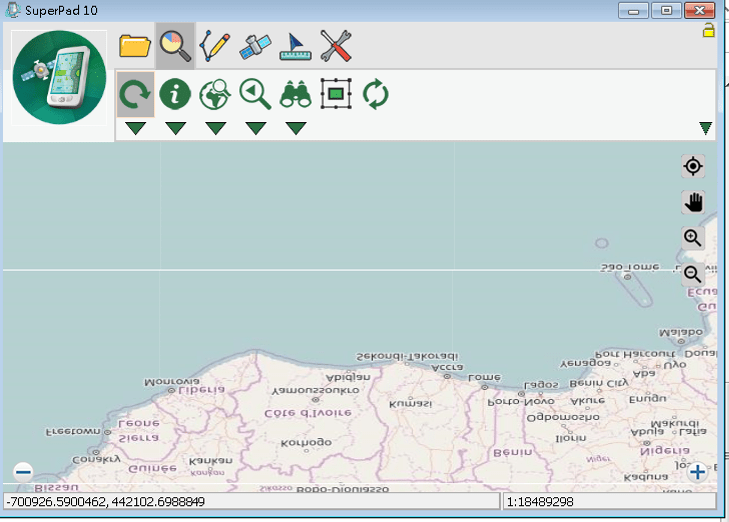Click the map scale 1:18489298 field
The height and width of the screenshot is (522, 729).
click(x=610, y=502)
